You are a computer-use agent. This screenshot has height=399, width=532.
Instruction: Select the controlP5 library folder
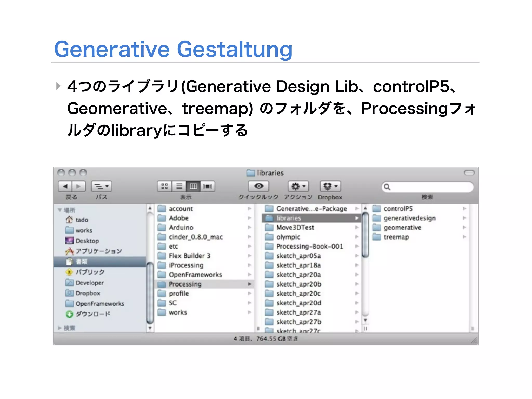point(420,209)
